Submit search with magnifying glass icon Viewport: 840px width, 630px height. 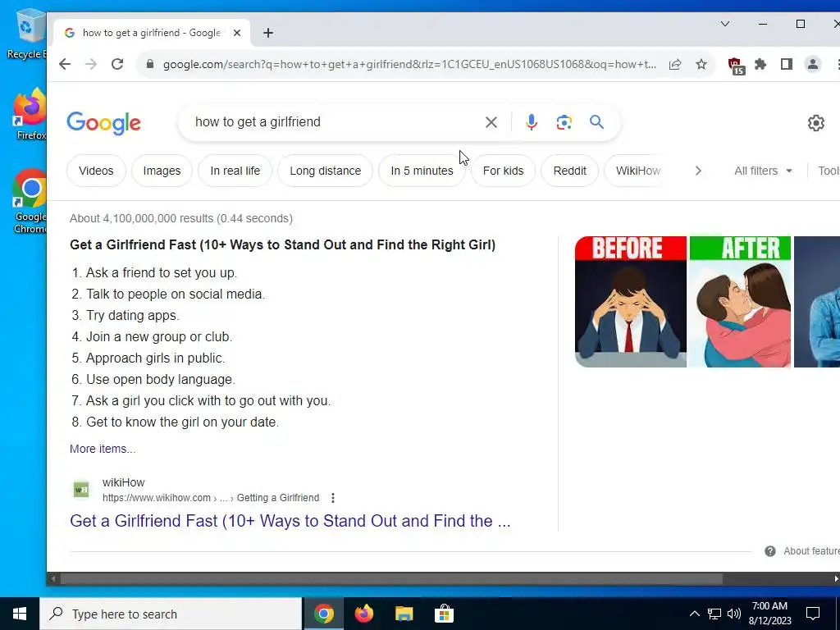(597, 122)
